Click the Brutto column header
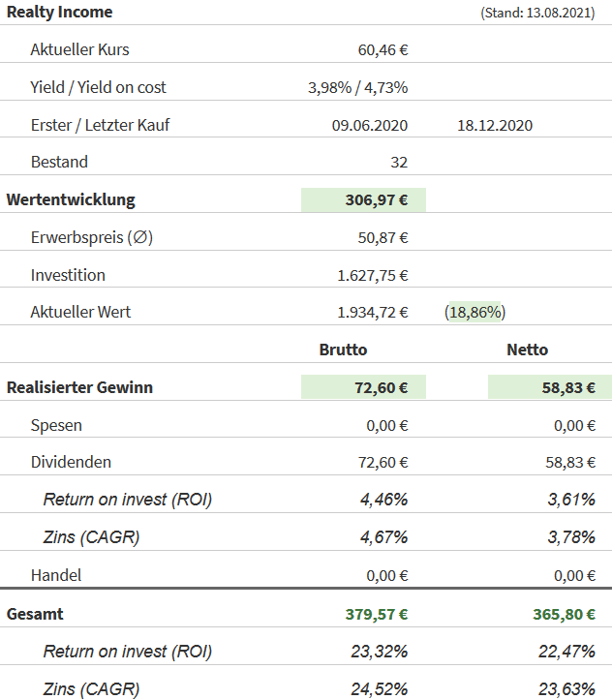The image size is (612, 700). [344, 350]
